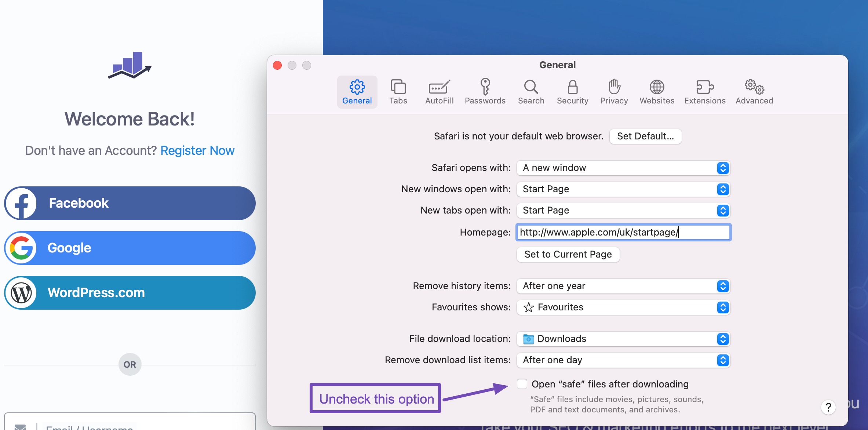Viewport: 868px width, 430px height.
Task: Click the Email / Username input field
Action: click(130, 422)
